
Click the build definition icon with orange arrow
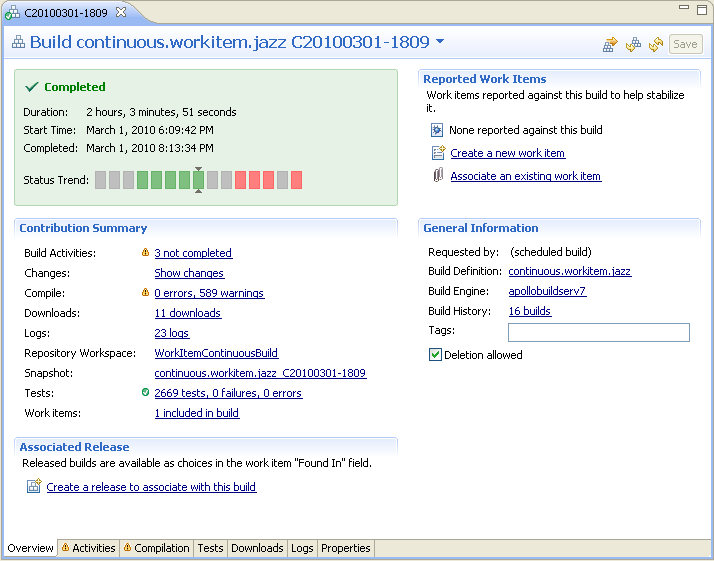point(610,44)
